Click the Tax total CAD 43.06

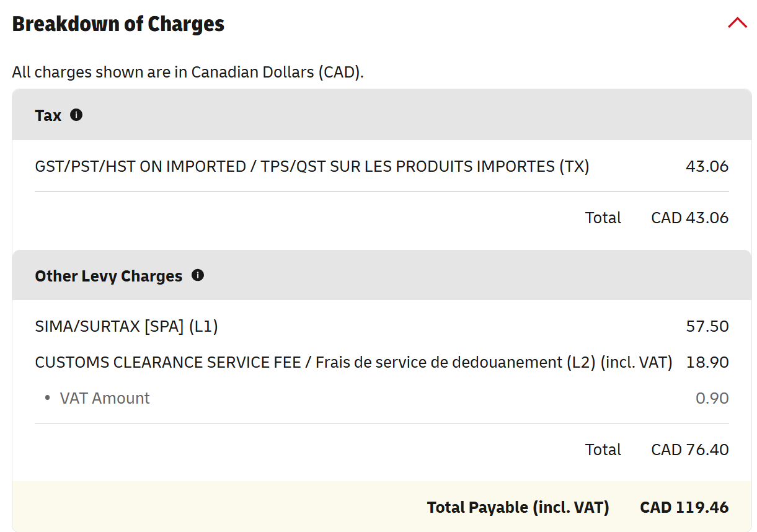(690, 218)
